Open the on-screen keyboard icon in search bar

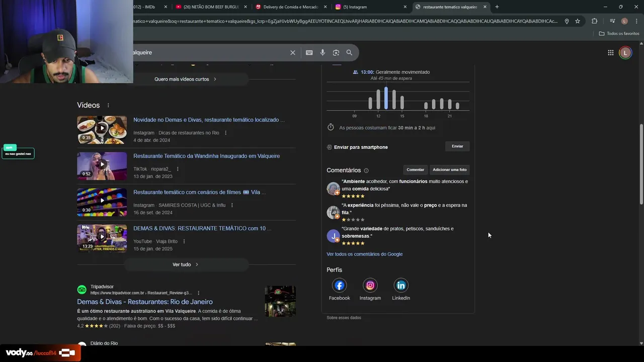pos(309,52)
